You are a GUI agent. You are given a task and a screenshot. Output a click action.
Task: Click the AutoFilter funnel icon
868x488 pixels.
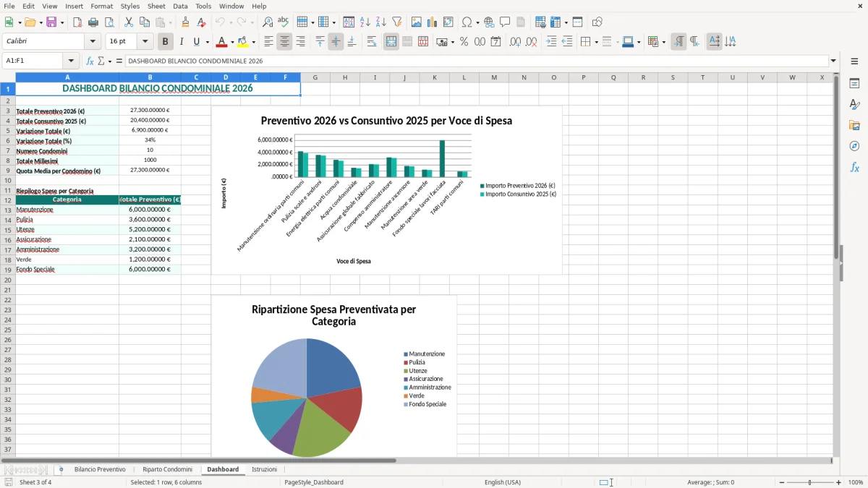[397, 22]
